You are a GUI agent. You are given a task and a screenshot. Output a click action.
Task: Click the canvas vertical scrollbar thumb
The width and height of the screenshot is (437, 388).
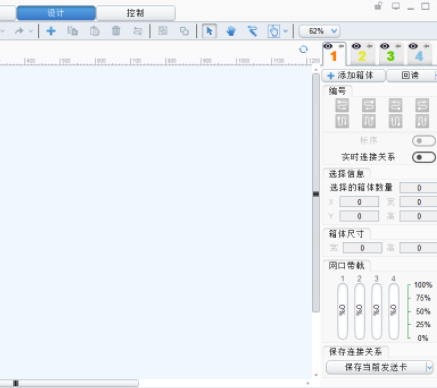coord(316,193)
